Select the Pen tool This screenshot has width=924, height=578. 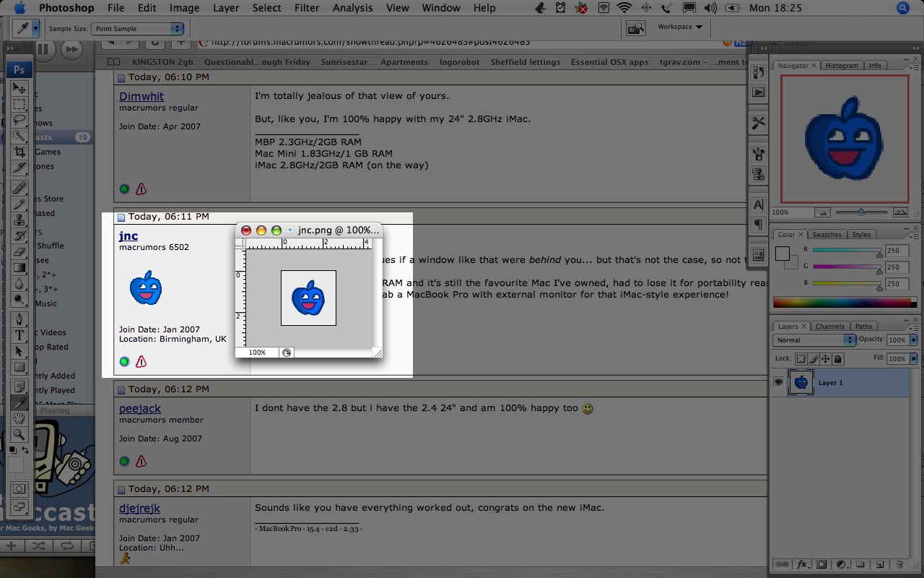click(x=19, y=319)
